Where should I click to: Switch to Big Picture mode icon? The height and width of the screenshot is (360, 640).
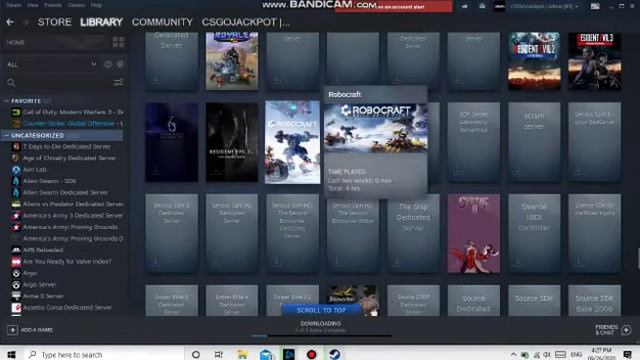pos(595,6)
